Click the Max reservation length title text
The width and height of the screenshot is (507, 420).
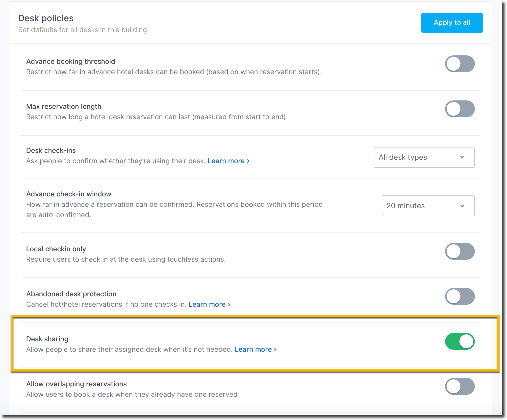click(64, 106)
